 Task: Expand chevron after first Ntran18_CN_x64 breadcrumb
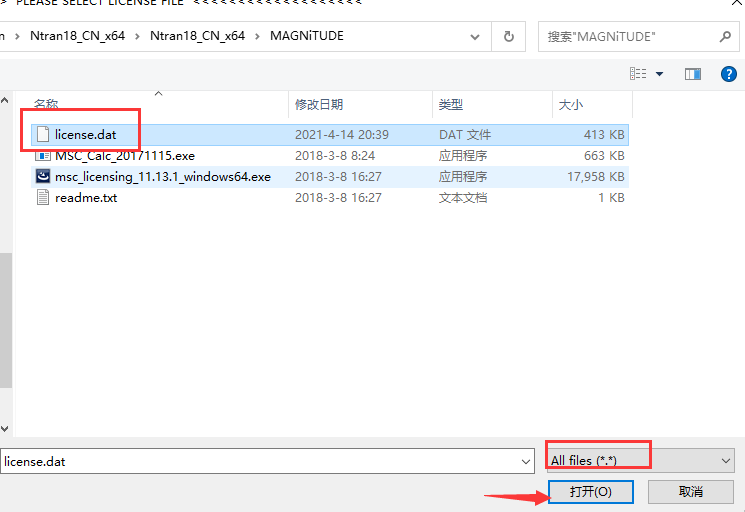tap(137, 37)
